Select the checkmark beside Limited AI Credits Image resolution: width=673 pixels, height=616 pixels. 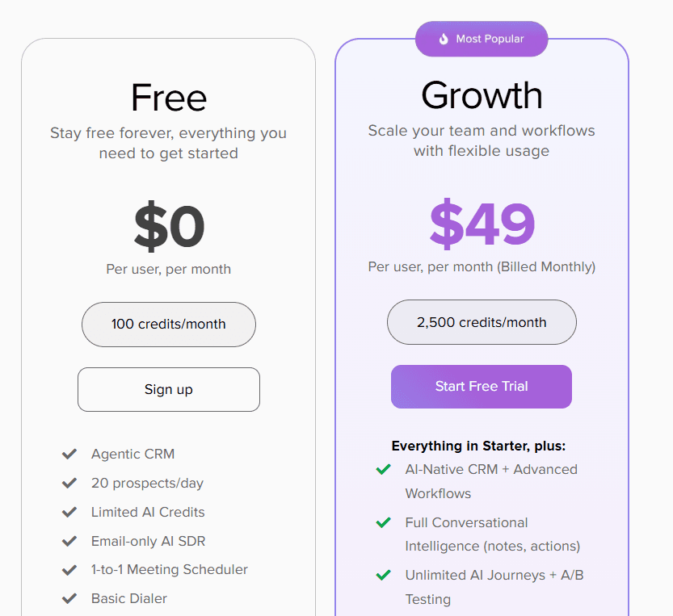click(x=69, y=512)
